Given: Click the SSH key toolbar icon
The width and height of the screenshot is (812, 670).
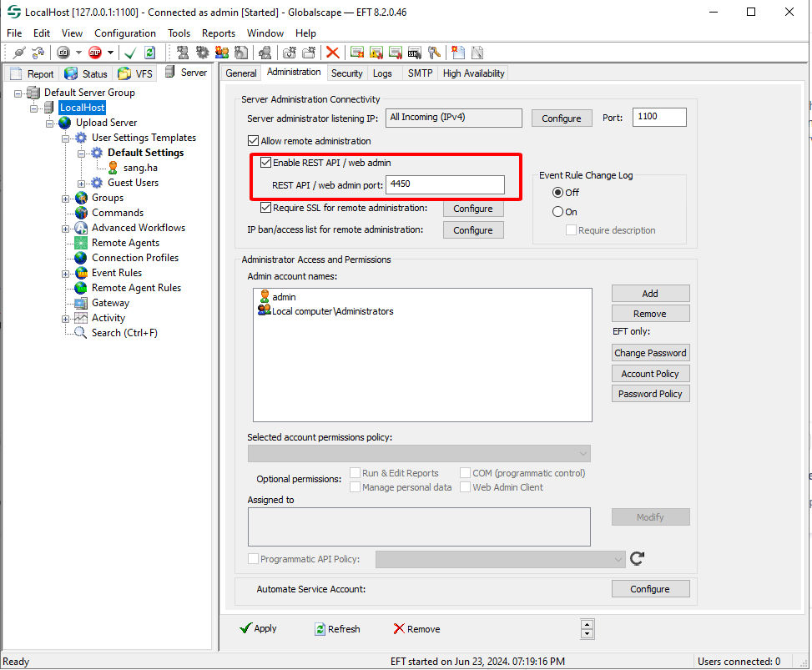Looking at the screenshot, I should (414, 53).
